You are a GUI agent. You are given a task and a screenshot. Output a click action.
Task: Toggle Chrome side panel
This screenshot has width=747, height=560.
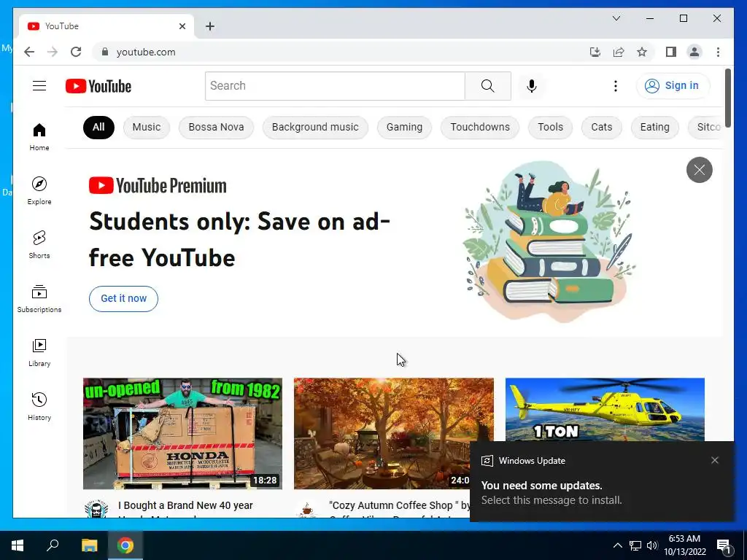click(x=671, y=52)
